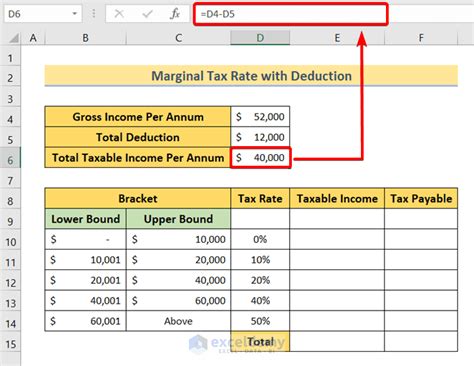Select column F header
Screen dimensions: 474x366
pos(421,38)
